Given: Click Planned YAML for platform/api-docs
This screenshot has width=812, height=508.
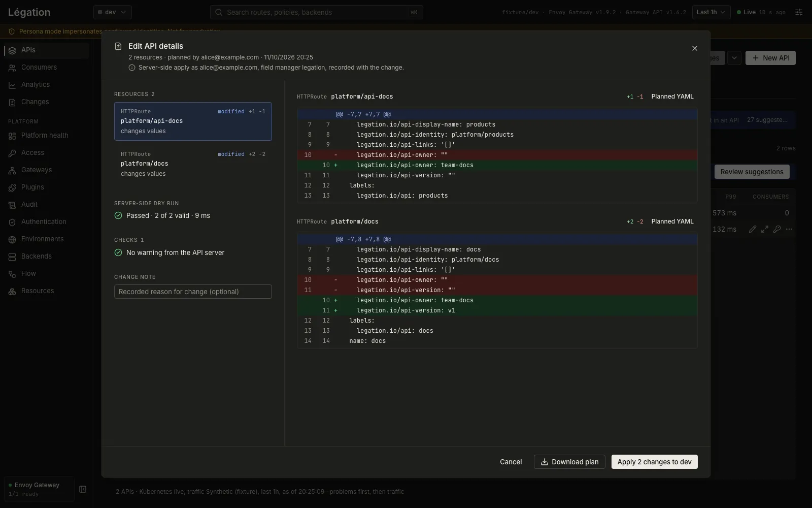Looking at the screenshot, I should [672, 97].
